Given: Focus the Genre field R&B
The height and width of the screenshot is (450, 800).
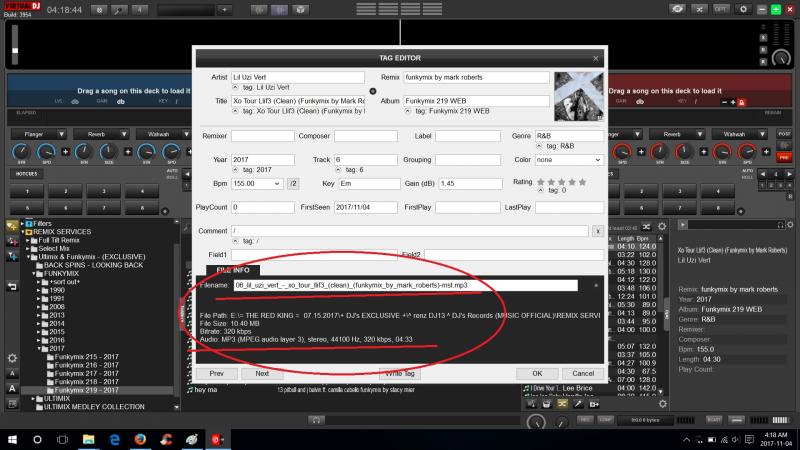Looking at the screenshot, I should pyautogui.click(x=569, y=136).
